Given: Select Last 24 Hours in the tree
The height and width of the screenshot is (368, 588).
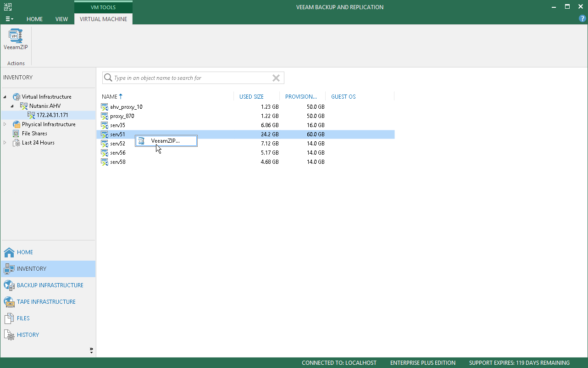Looking at the screenshot, I should pos(38,143).
